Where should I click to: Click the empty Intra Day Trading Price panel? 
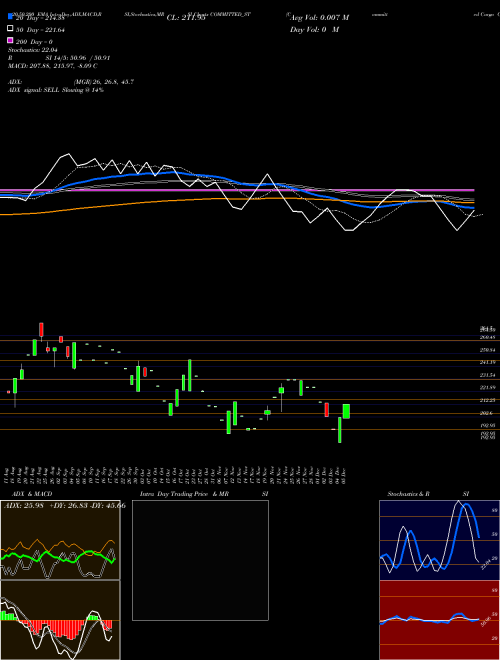click(x=200, y=560)
